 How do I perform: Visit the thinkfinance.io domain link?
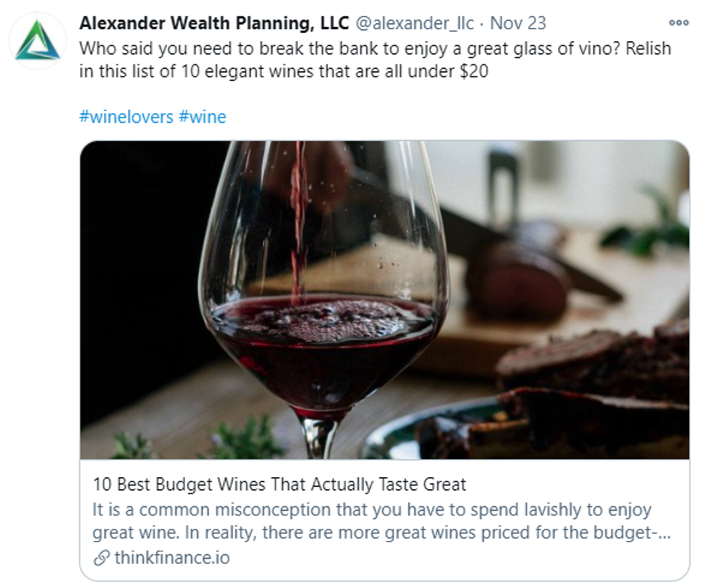coord(172,558)
